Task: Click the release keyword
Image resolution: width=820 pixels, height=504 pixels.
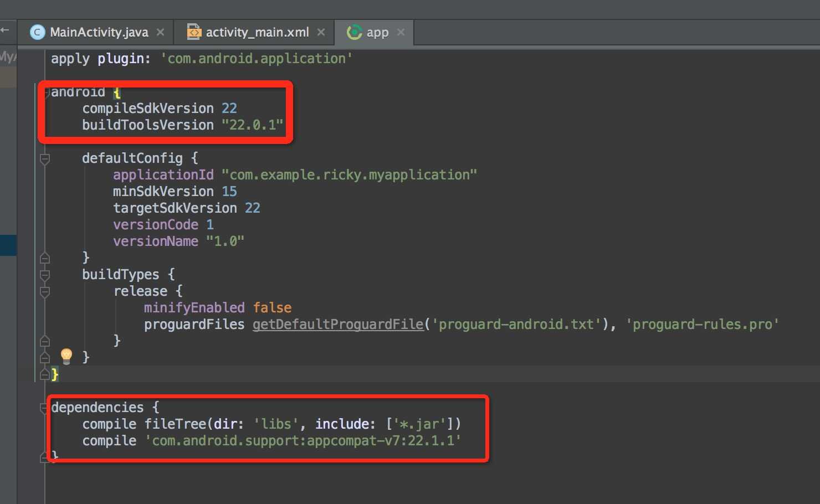Action: [140, 291]
